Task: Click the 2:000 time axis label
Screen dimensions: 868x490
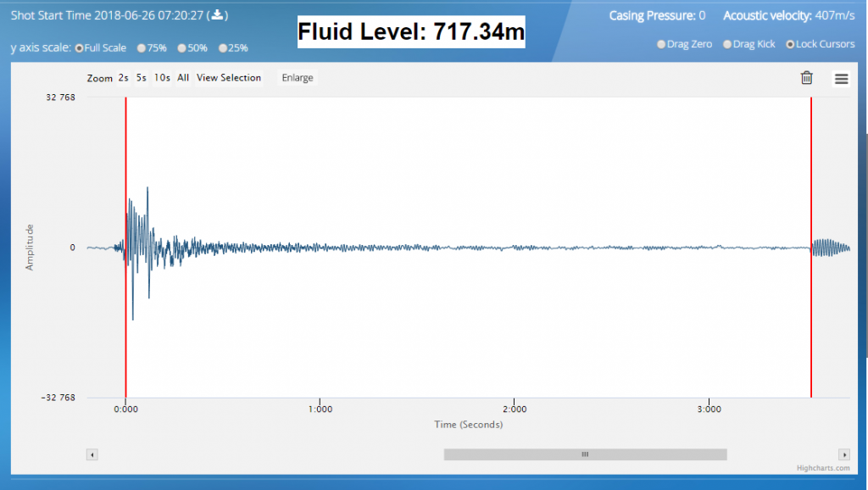Action: pos(515,409)
